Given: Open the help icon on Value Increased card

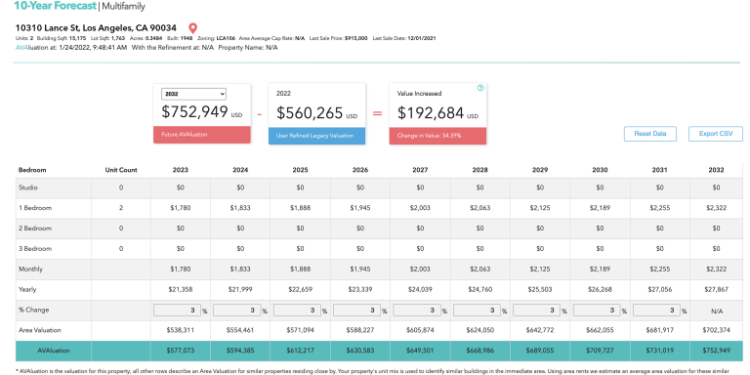Looking at the screenshot, I should tap(481, 88).
